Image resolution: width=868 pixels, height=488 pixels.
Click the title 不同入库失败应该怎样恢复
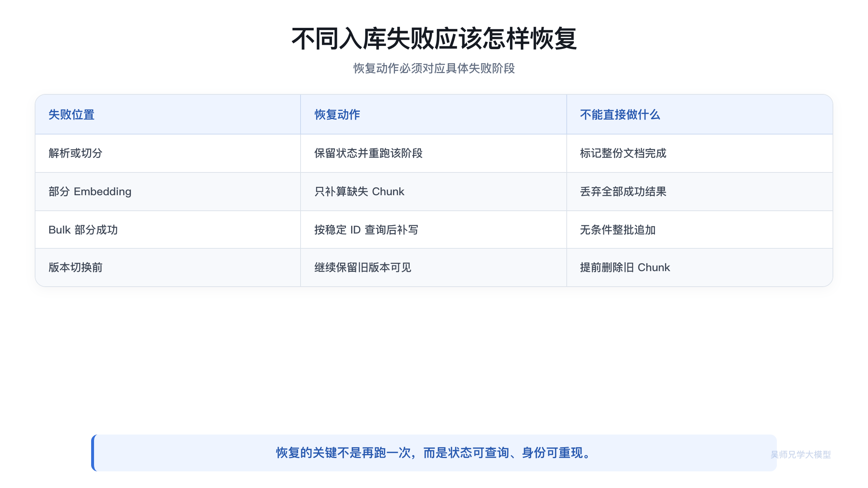[434, 39]
